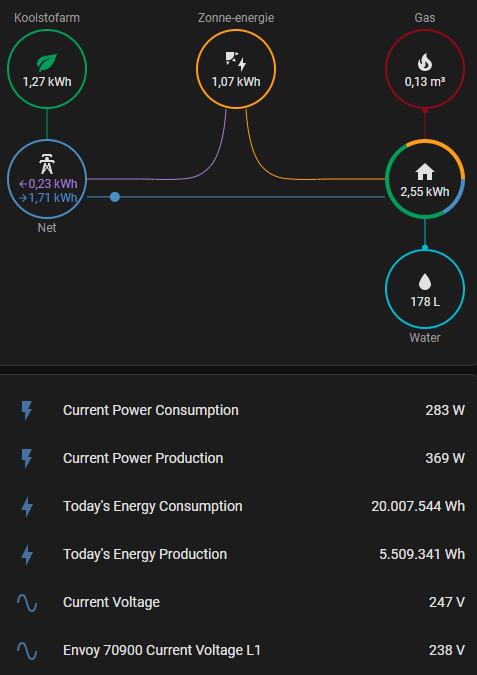
Task: Click the 1,07 kWh solar production value
Action: tap(236, 82)
